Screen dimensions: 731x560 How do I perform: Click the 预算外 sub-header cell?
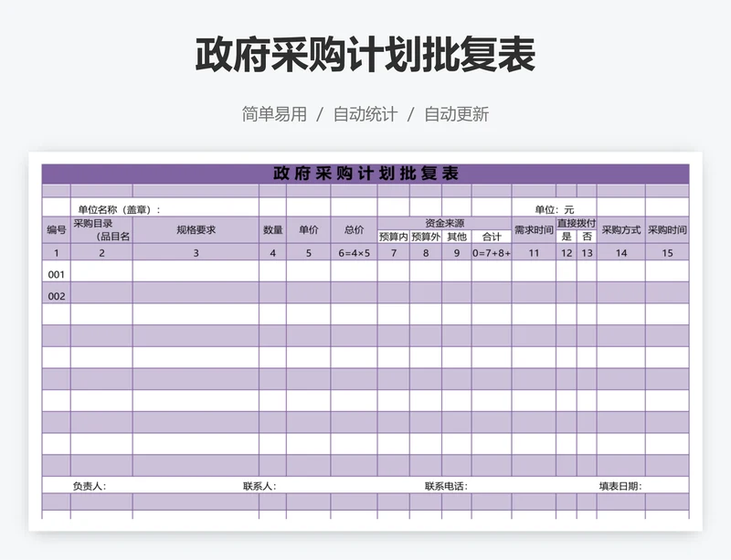point(426,237)
